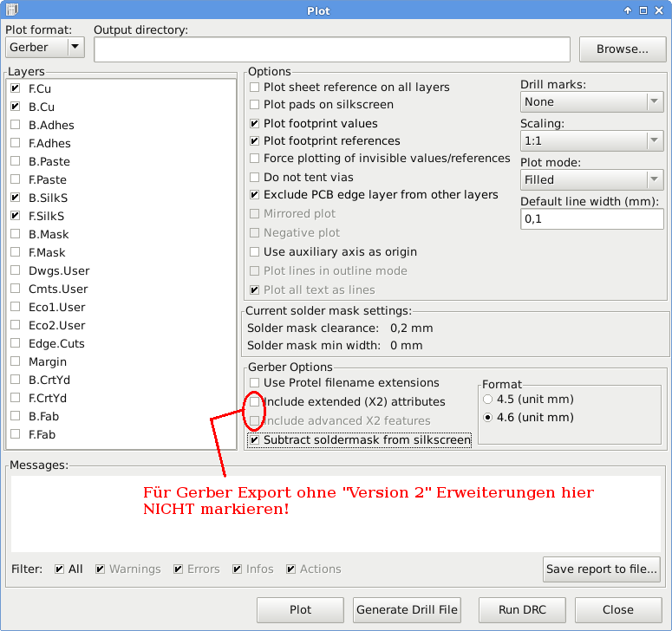Toggle the All message filter
This screenshot has height=631, width=672.
pos(59,569)
